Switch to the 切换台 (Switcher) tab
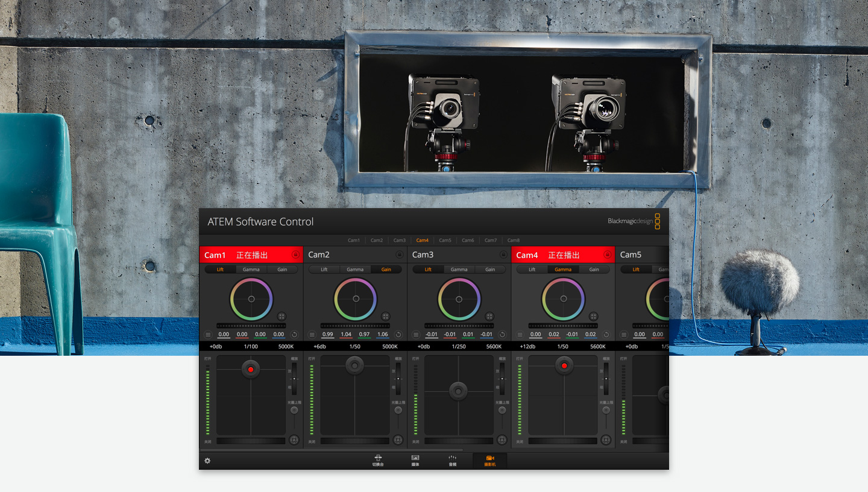This screenshot has height=492, width=868. point(378,461)
